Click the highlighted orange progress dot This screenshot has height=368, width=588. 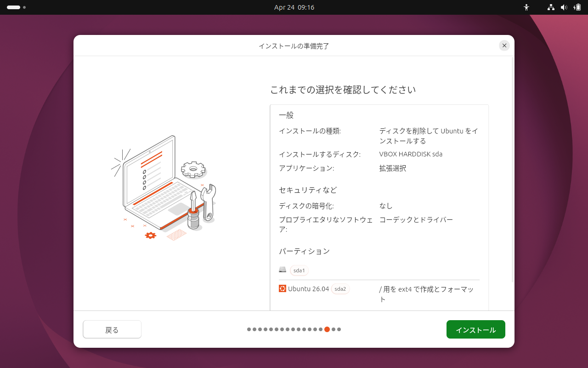(x=327, y=329)
